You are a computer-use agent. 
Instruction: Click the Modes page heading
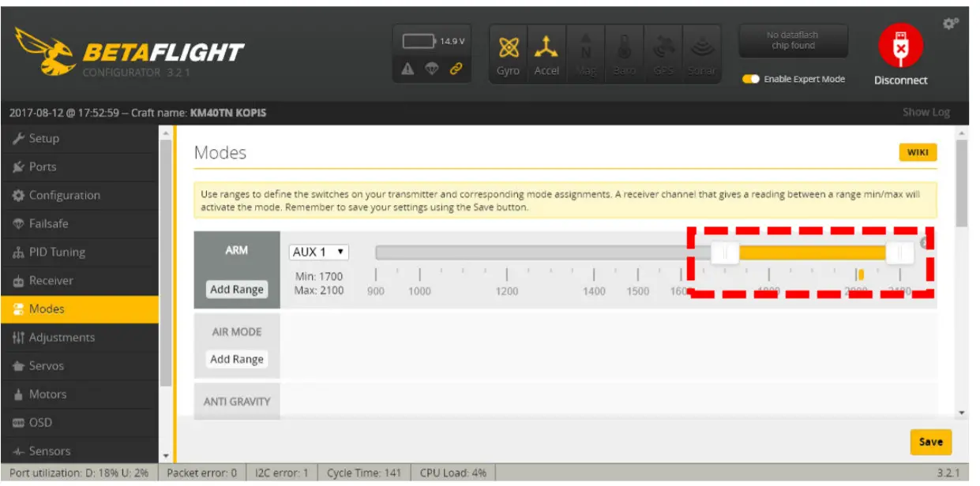point(220,152)
